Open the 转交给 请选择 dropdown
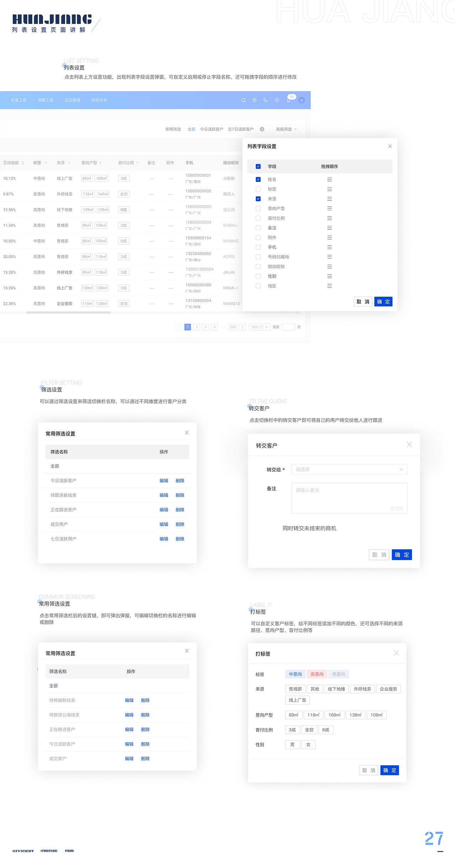 pyautogui.click(x=349, y=469)
